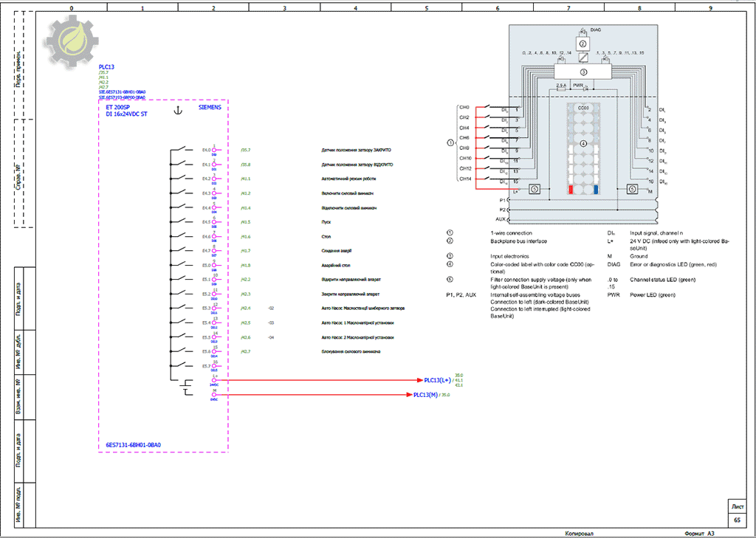Image resolution: width=756 pixels, height=538 pixels.
Task: Click the DIAG LED label in the module diagram
Action: point(596,30)
